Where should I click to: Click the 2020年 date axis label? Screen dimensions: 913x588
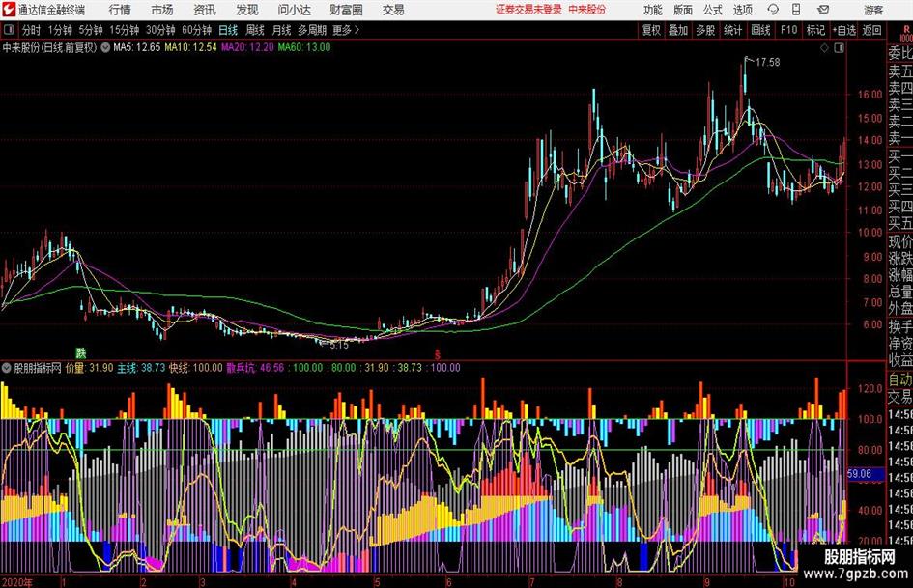coord(16,582)
